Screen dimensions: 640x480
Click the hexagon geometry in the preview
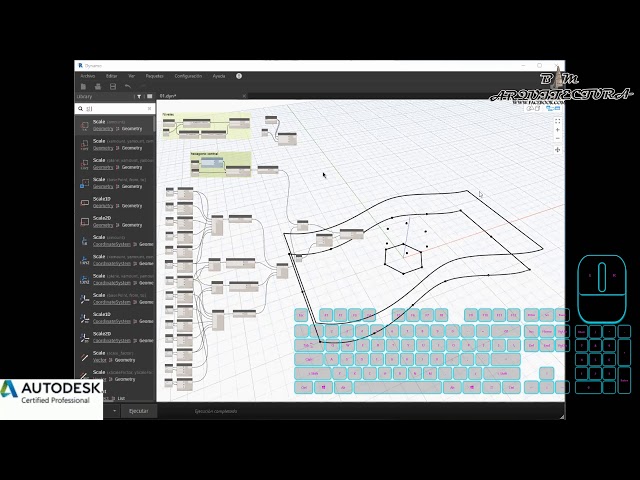click(x=403, y=259)
